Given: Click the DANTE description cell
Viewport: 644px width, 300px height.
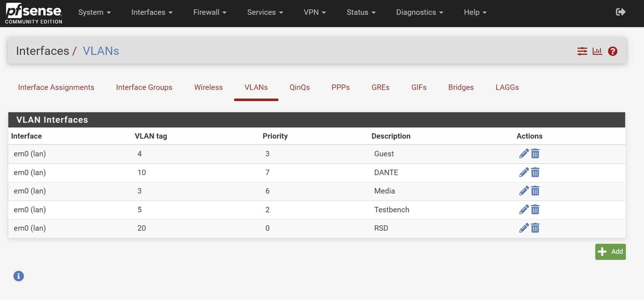Looking at the screenshot, I should click(386, 173).
